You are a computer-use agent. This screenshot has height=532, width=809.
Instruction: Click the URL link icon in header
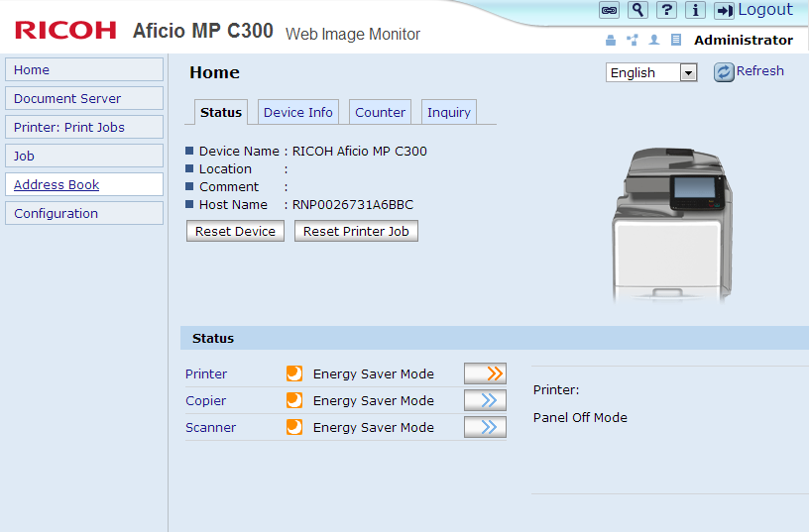(x=610, y=10)
